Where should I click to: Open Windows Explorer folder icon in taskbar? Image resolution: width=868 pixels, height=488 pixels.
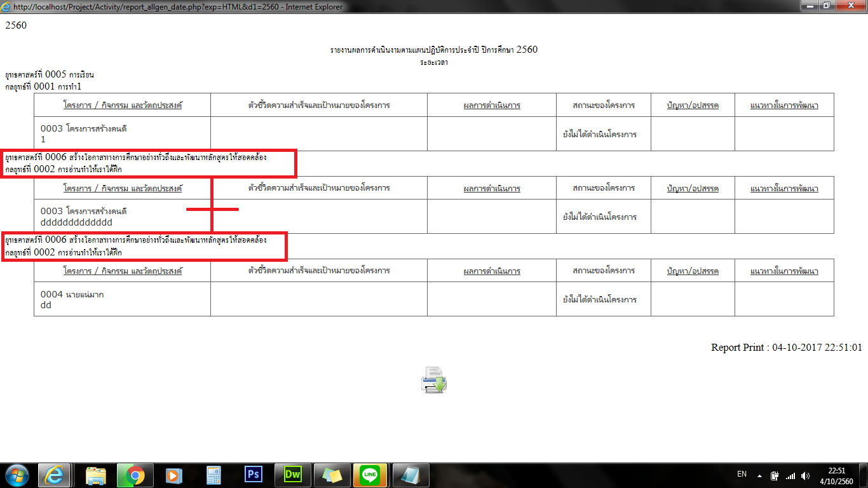[x=96, y=475]
